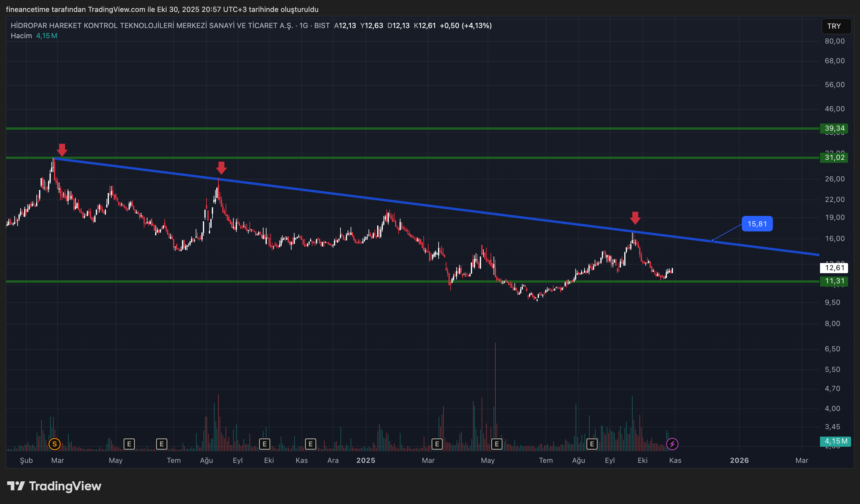The height and width of the screenshot is (504, 860).
Task: Open the E earnings marker near Mar 2025
Action: point(437,444)
